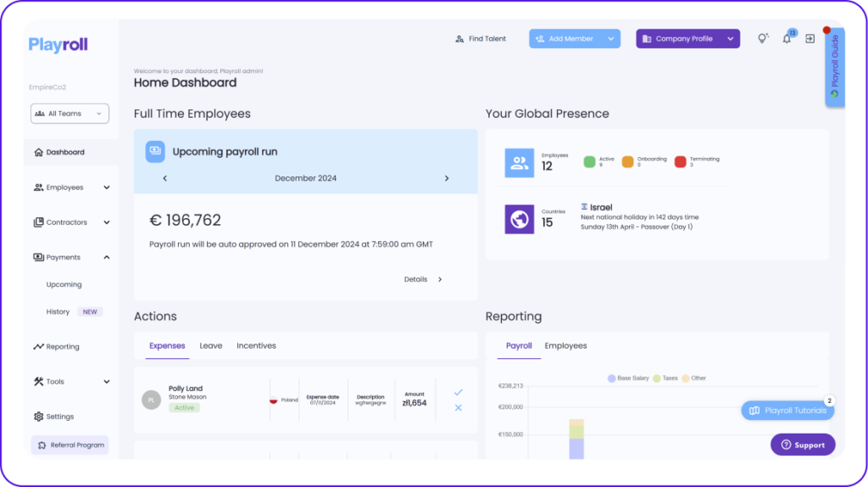Open the Playroll Guide side tab
This screenshot has width=868, height=487.
point(835,67)
